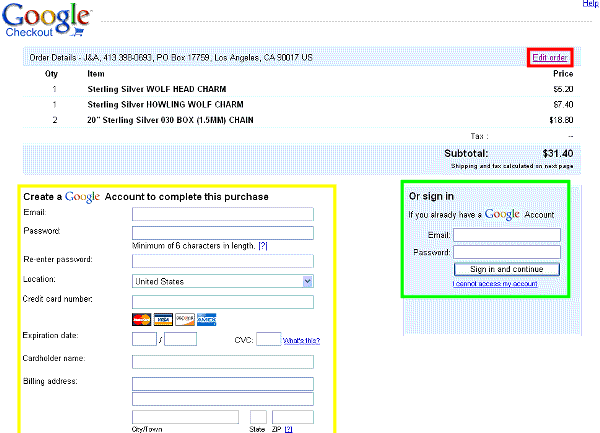
Task: Focus the CVC code field
Action: pyautogui.click(x=269, y=339)
